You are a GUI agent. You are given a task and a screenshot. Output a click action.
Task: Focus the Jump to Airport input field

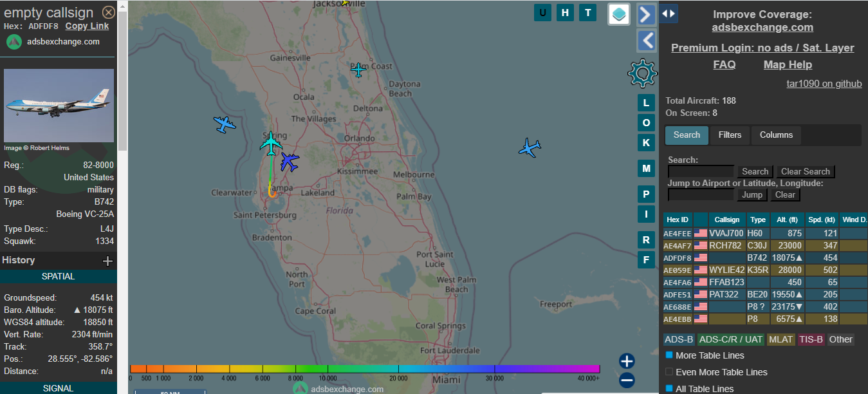(x=701, y=194)
